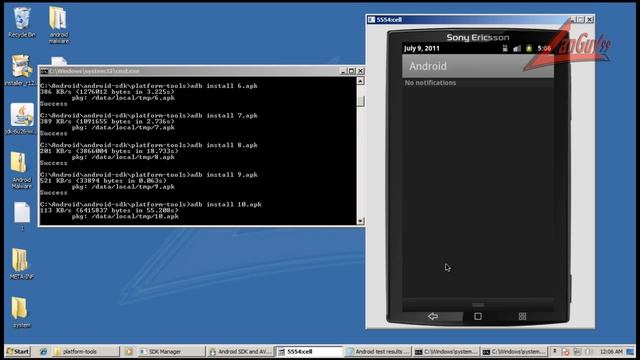
Task: Switch to the last C:\Windows\system... taskbar item
Action: click(x=514, y=351)
